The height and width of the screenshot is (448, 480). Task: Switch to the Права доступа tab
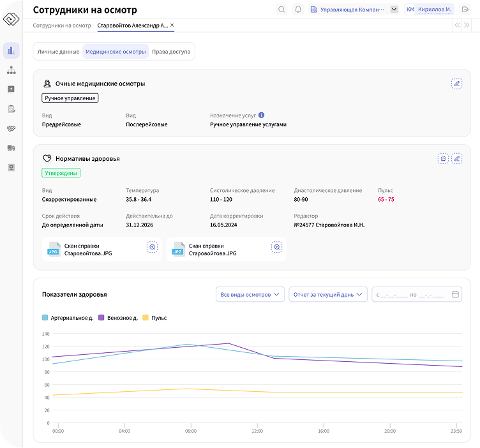pyautogui.click(x=171, y=52)
